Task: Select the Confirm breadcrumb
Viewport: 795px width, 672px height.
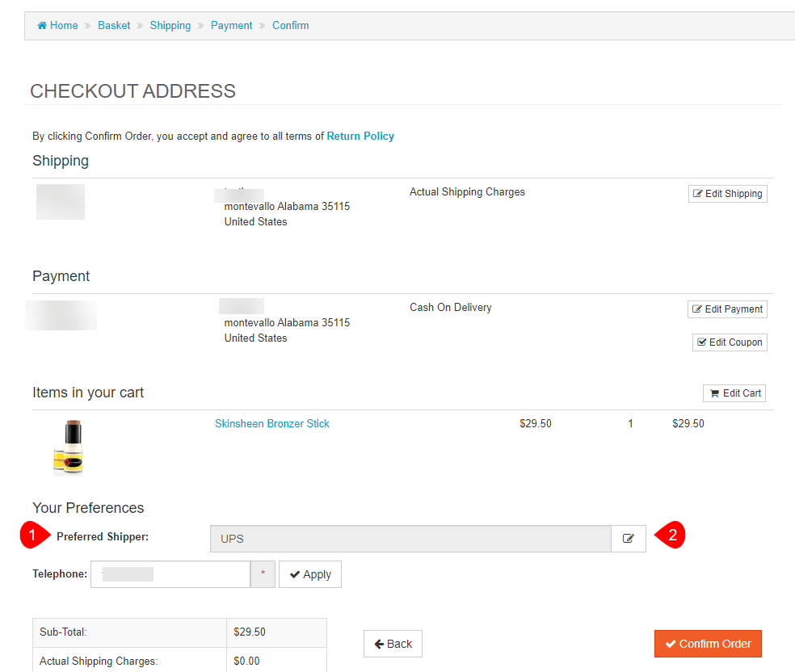Action: pos(291,26)
